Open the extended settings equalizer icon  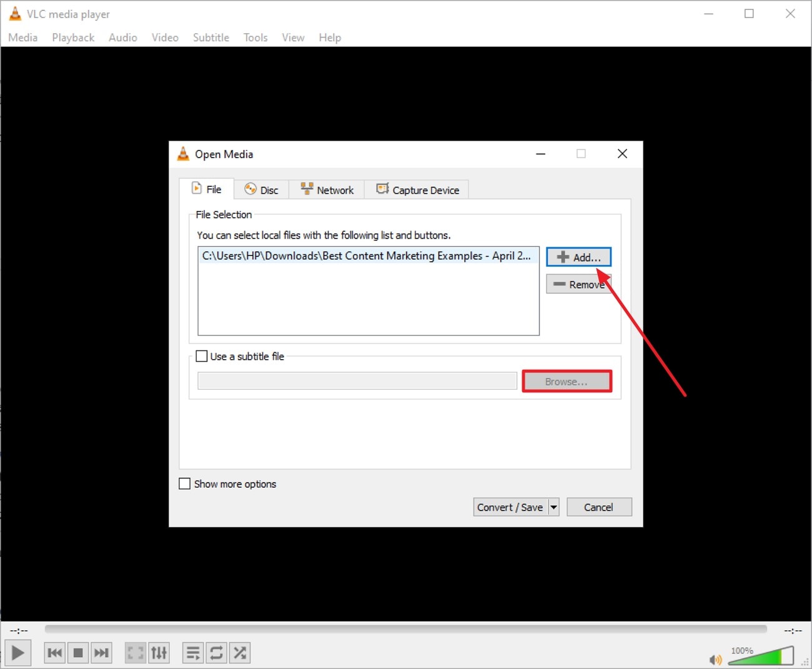(159, 652)
